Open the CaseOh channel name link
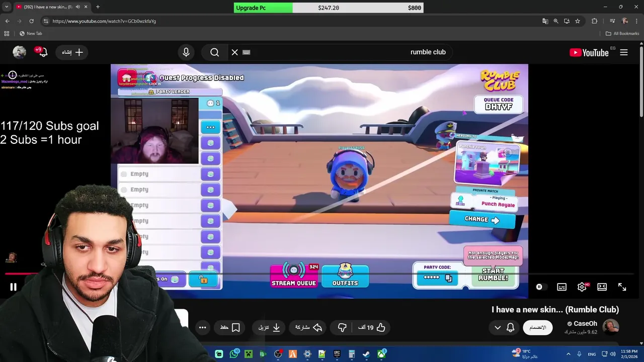The height and width of the screenshot is (362, 644). (x=585, y=324)
